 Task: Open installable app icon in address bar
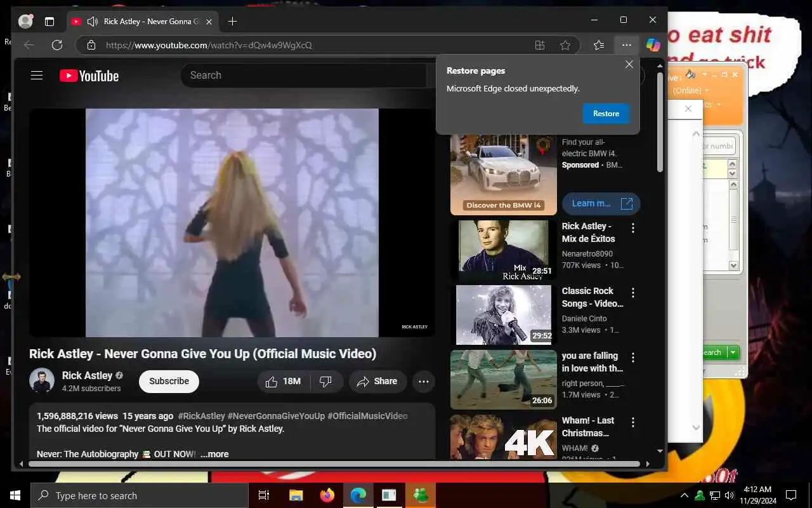[x=540, y=45]
